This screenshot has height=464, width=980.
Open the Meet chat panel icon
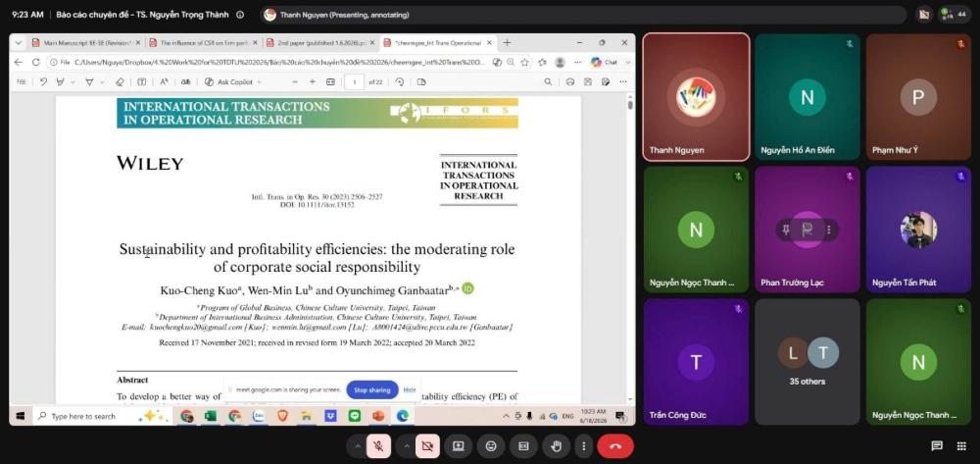(937, 446)
